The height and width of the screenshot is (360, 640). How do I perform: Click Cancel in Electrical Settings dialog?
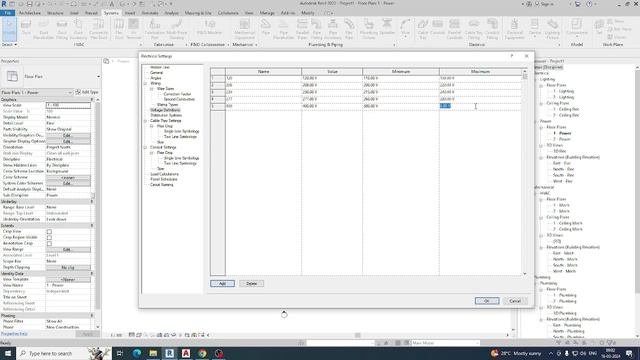coord(515,301)
